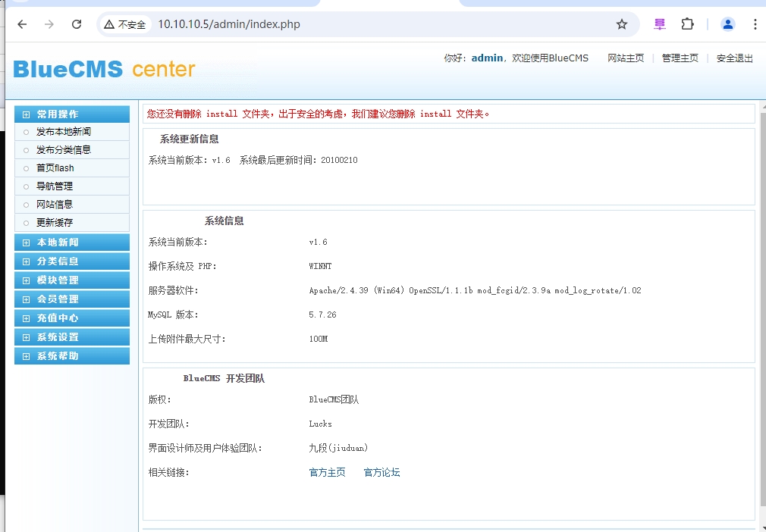Viewport: 766px width, 532px height.
Task: Click the WINNT operating system value
Action: pos(321,267)
